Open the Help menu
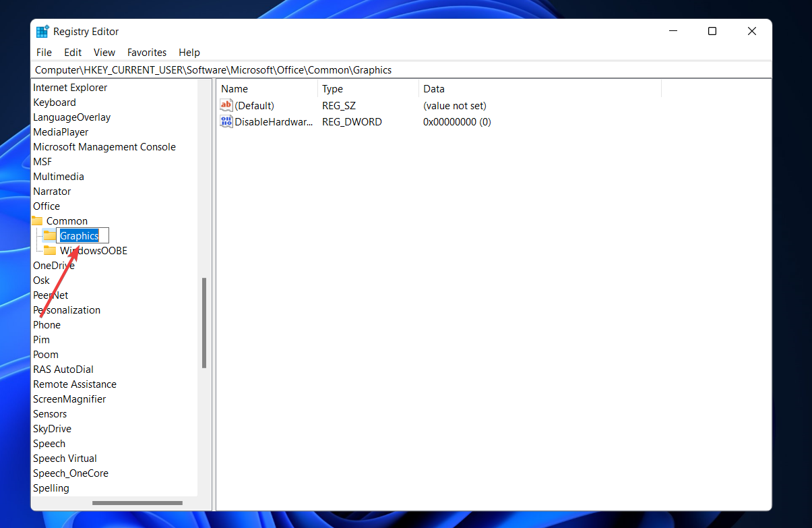The image size is (812, 528). (x=189, y=52)
